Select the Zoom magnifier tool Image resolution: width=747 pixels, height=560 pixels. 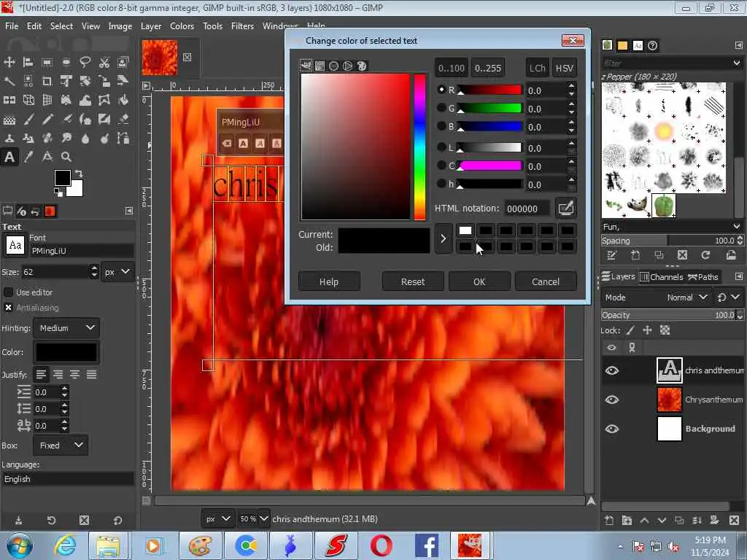pyautogui.click(x=66, y=157)
